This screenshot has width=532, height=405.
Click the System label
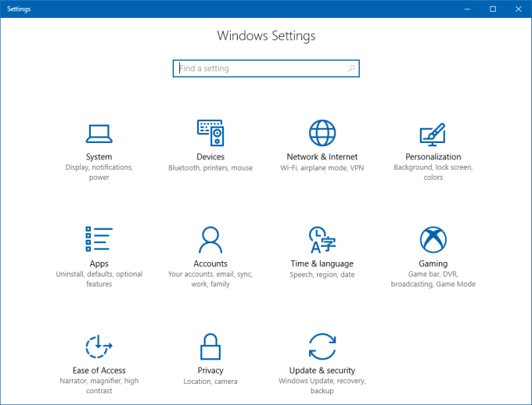(99, 156)
